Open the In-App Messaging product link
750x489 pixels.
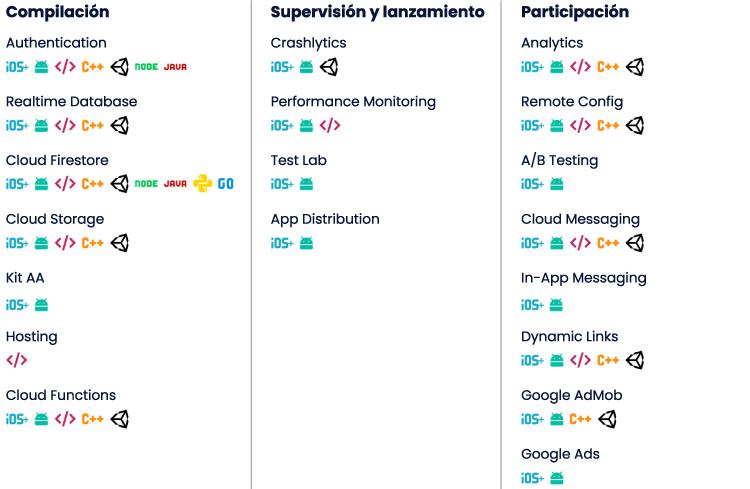[x=584, y=277]
